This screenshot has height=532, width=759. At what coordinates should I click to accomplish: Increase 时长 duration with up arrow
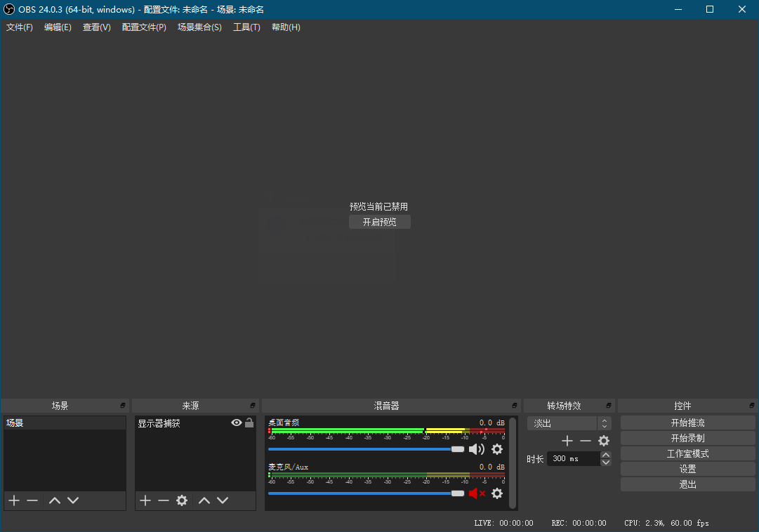(605, 455)
